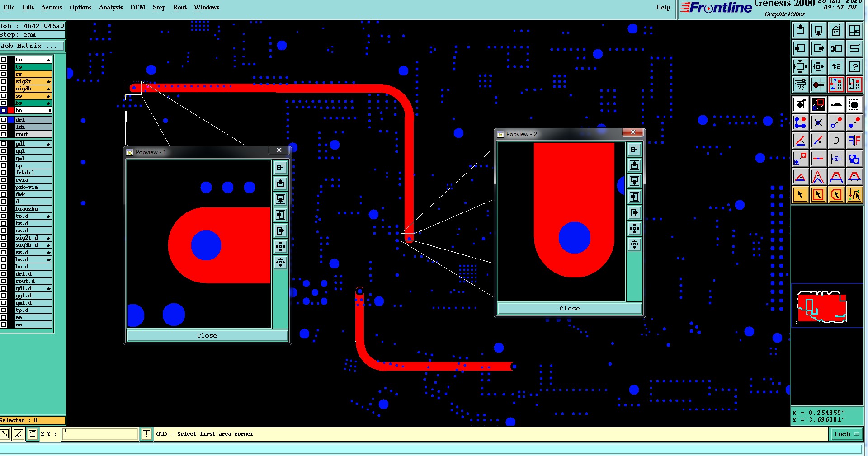Image resolution: width=868 pixels, height=456 pixels.
Task: Toggle the checkbox for layer 'biaozhu'
Action: (4, 209)
